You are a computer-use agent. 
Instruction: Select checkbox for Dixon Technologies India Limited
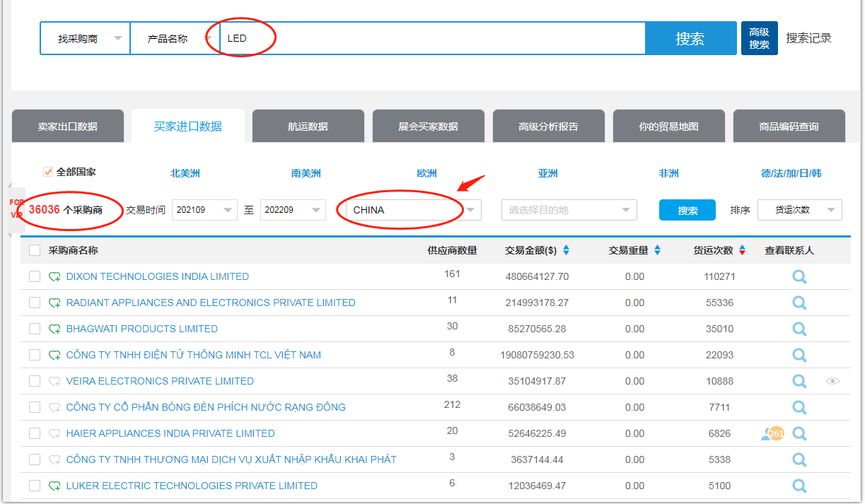pyautogui.click(x=35, y=276)
